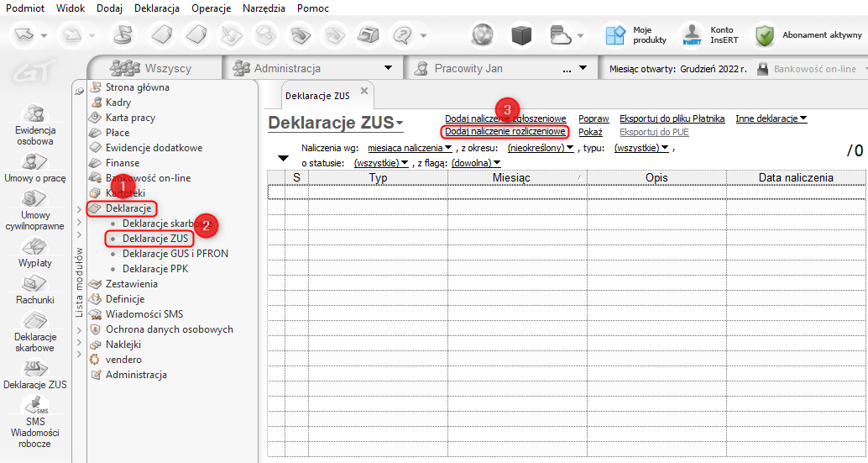Click the Pokaż link
The width and height of the screenshot is (868, 463).
click(x=590, y=132)
